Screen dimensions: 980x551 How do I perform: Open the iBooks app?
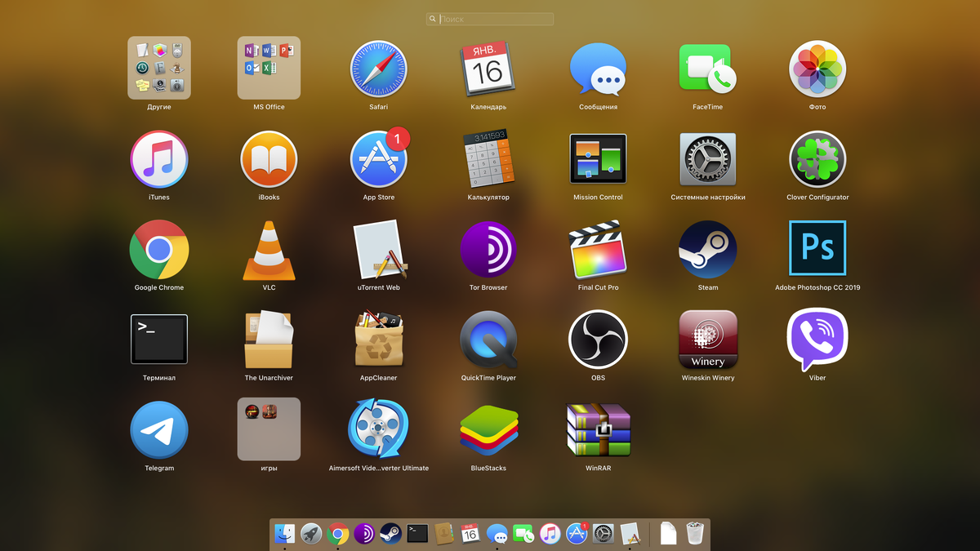coord(269,160)
